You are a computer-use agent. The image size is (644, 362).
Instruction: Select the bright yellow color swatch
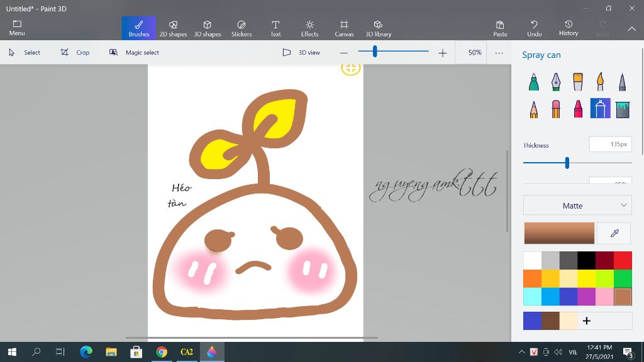587,278
